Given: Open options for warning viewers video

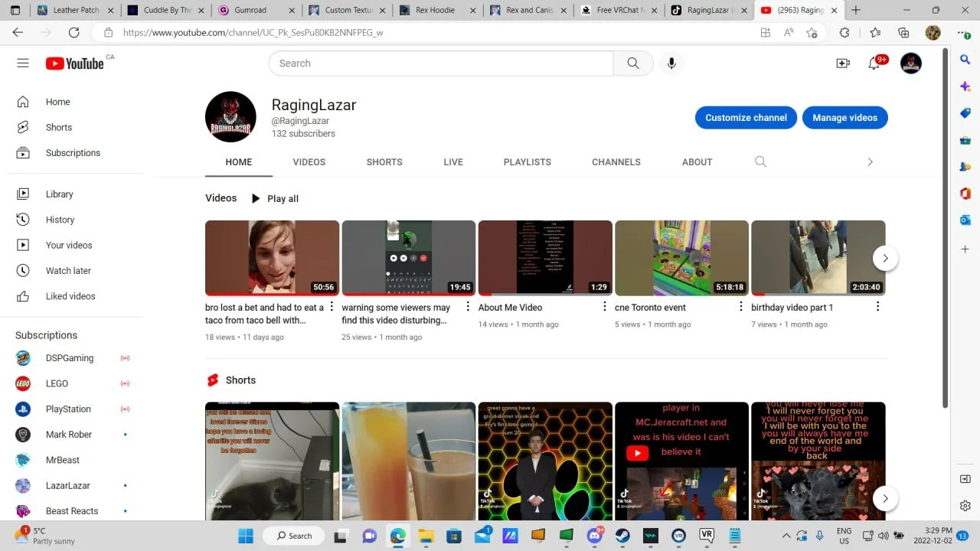Looking at the screenshot, I should point(468,307).
